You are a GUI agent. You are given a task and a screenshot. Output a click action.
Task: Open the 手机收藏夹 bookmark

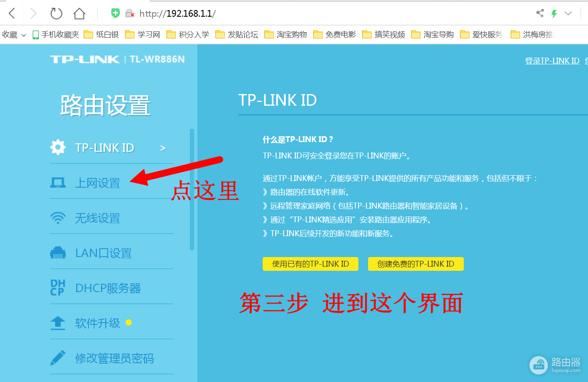56,35
